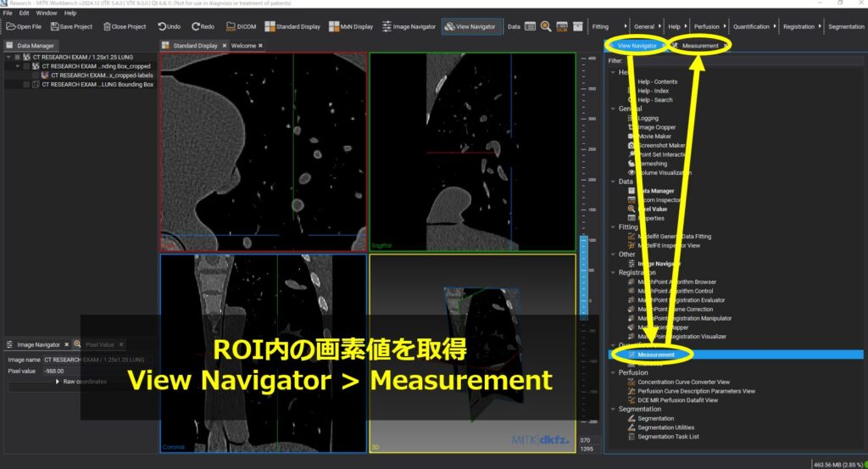Switch to Standard Display layout in toolbar
Viewport: 868px width, 469px height.
pyautogui.click(x=292, y=26)
